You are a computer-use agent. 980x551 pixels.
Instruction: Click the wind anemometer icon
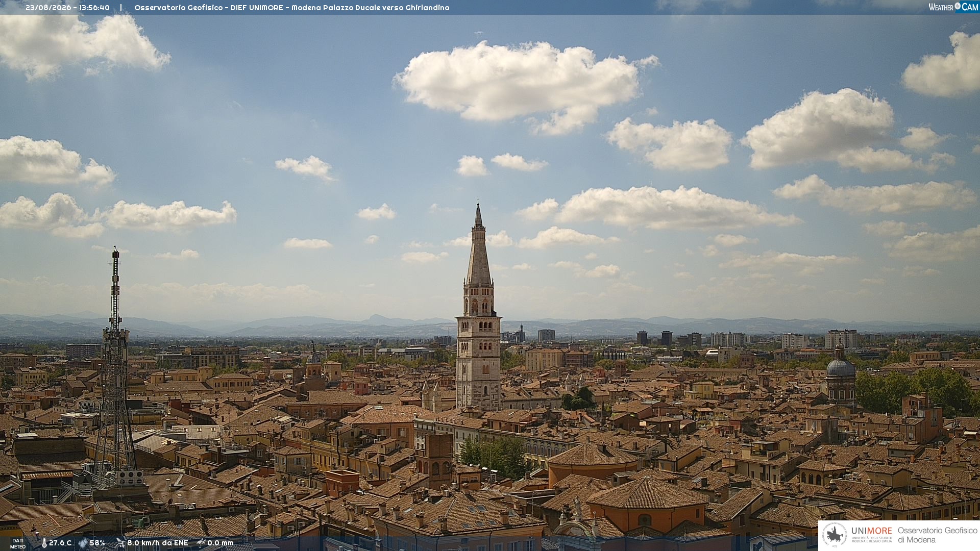click(120, 543)
